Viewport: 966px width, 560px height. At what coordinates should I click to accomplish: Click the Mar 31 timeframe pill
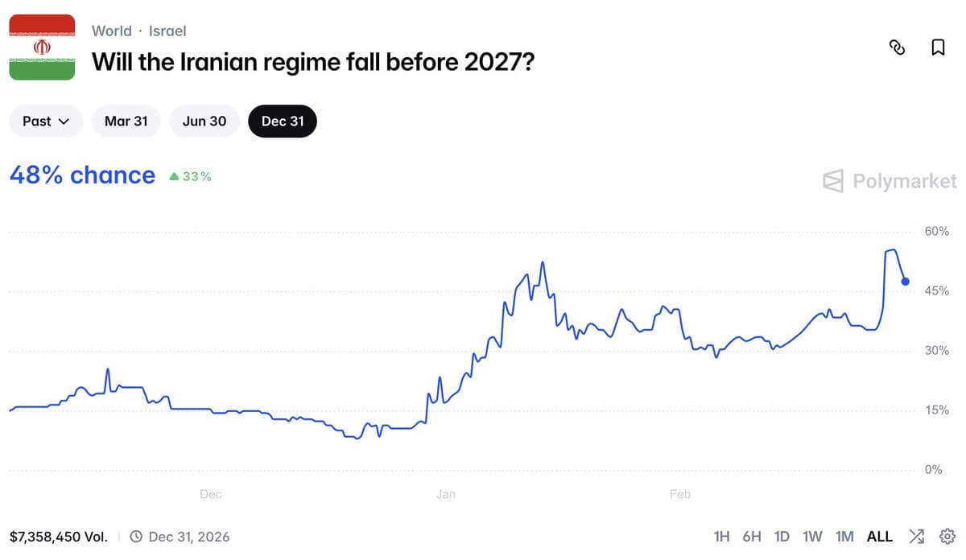click(x=126, y=121)
